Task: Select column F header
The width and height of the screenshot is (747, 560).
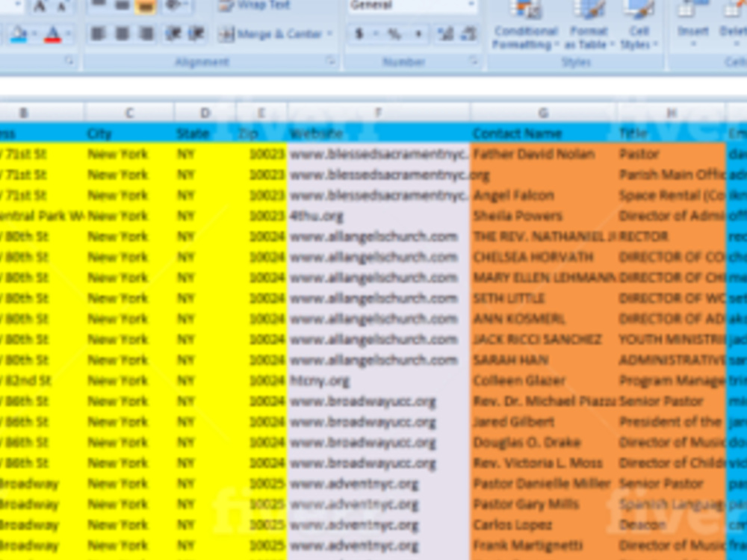Action: point(378,113)
